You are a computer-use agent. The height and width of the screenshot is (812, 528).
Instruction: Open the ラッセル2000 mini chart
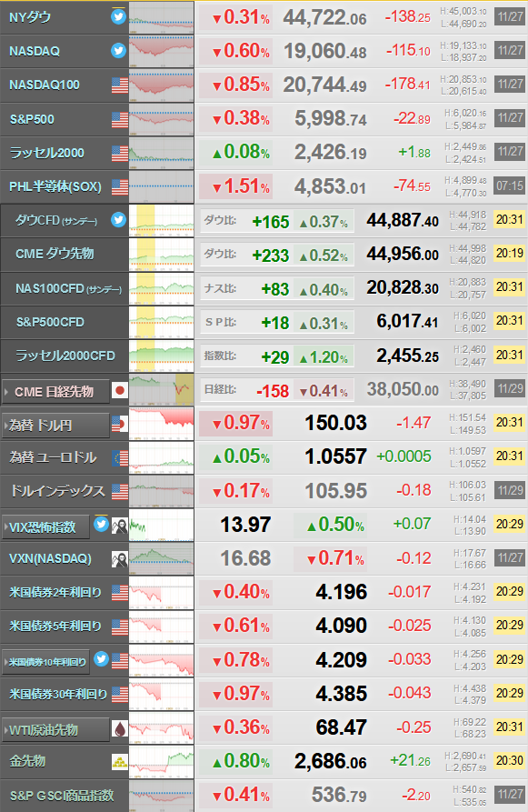[x=161, y=154]
